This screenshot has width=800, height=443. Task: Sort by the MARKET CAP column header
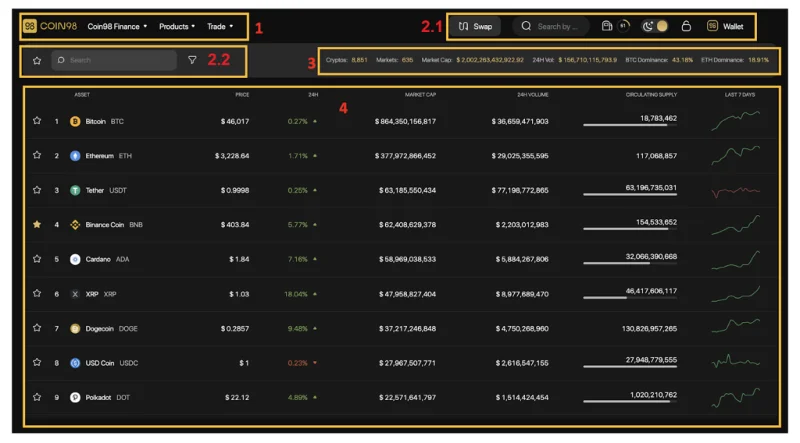pos(420,94)
